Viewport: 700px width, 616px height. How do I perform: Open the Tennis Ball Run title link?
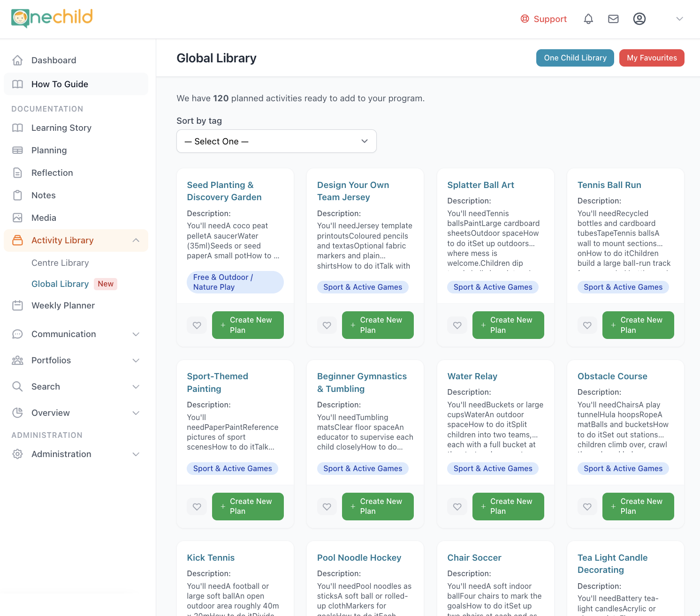pos(609,185)
